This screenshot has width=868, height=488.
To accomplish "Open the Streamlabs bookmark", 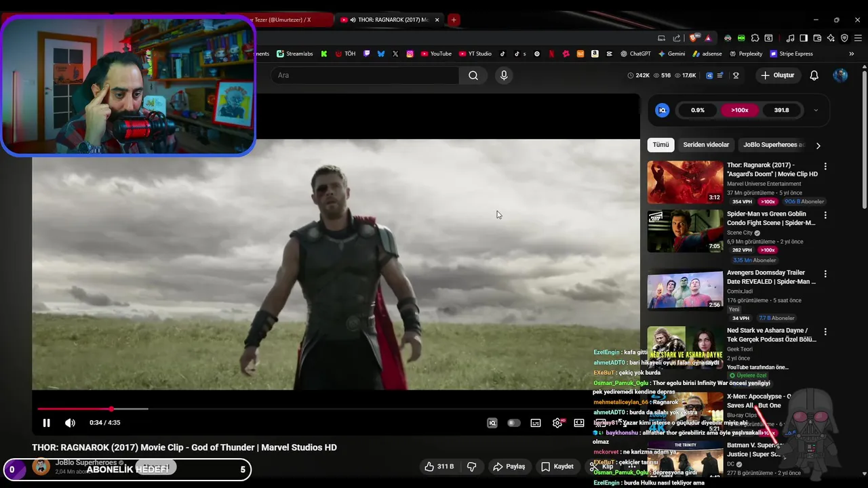I will [294, 54].
